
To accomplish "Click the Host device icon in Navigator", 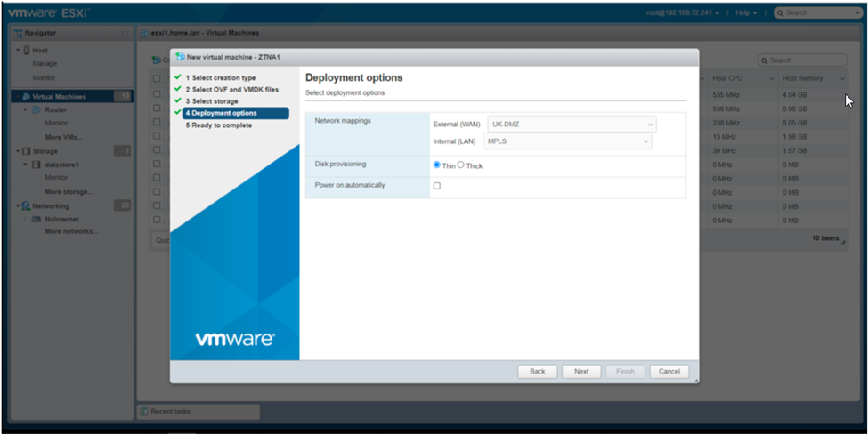I will pyautogui.click(x=26, y=51).
